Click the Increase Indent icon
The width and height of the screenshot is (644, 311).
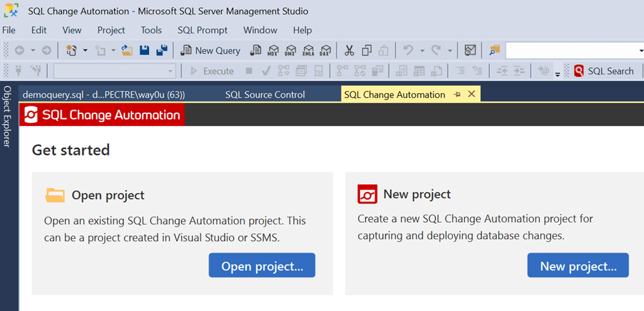click(x=519, y=71)
